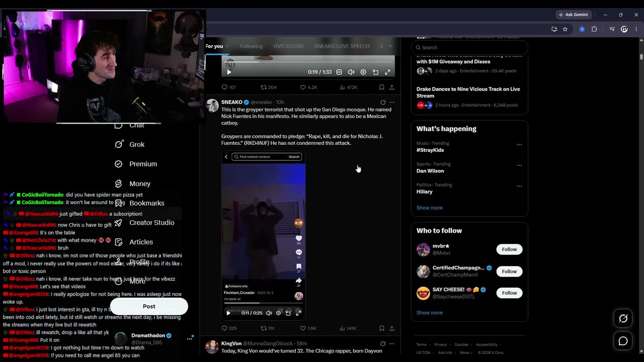Like SNEAKO's post with 1.9K likes
644x362 pixels.
[x=309, y=328]
